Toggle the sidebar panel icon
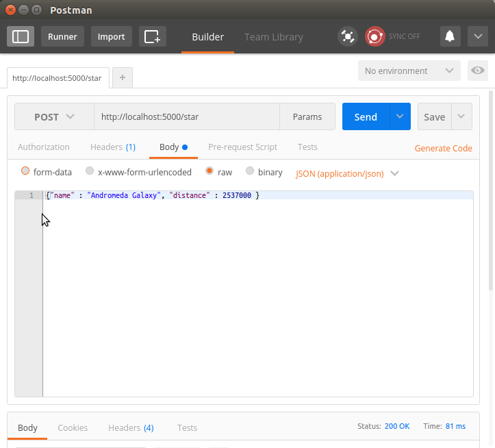 (21, 36)
